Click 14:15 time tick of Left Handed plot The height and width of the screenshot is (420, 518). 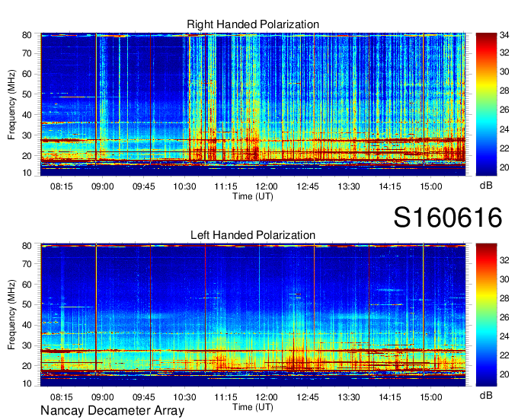coord(390,397)
